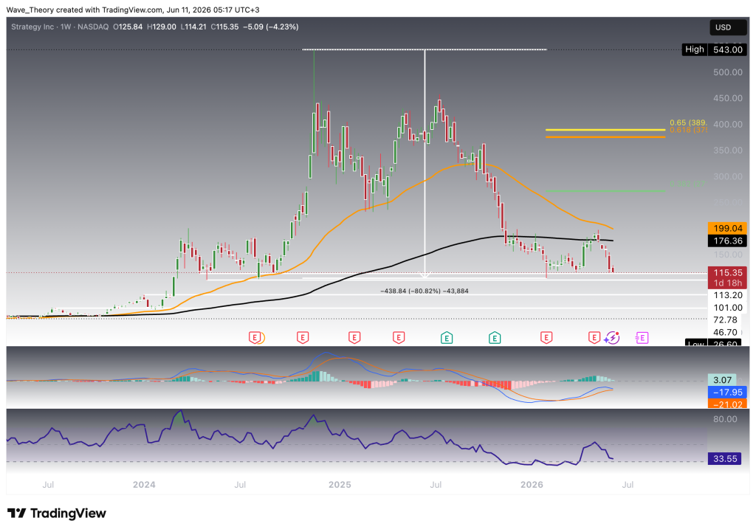Click the Strategy Inc · 1W · NASDAQ title
This screenshot has width=756, height=532.
(x=60, y=27)
